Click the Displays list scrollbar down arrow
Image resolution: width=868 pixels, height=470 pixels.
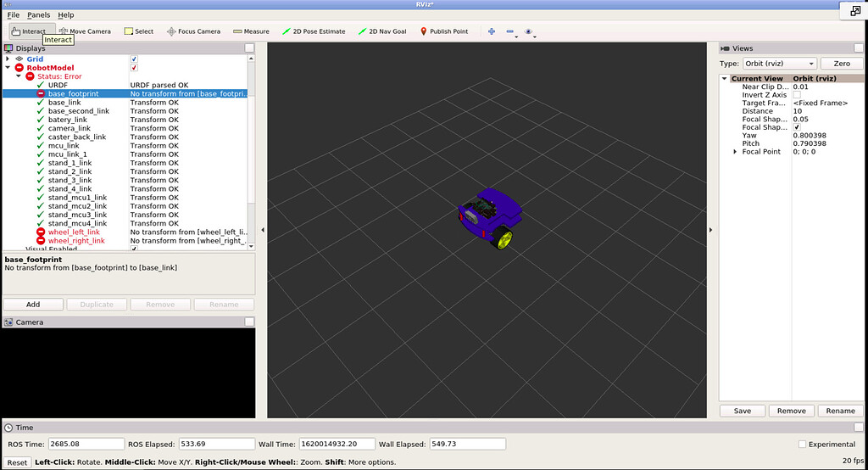[251, 246]
